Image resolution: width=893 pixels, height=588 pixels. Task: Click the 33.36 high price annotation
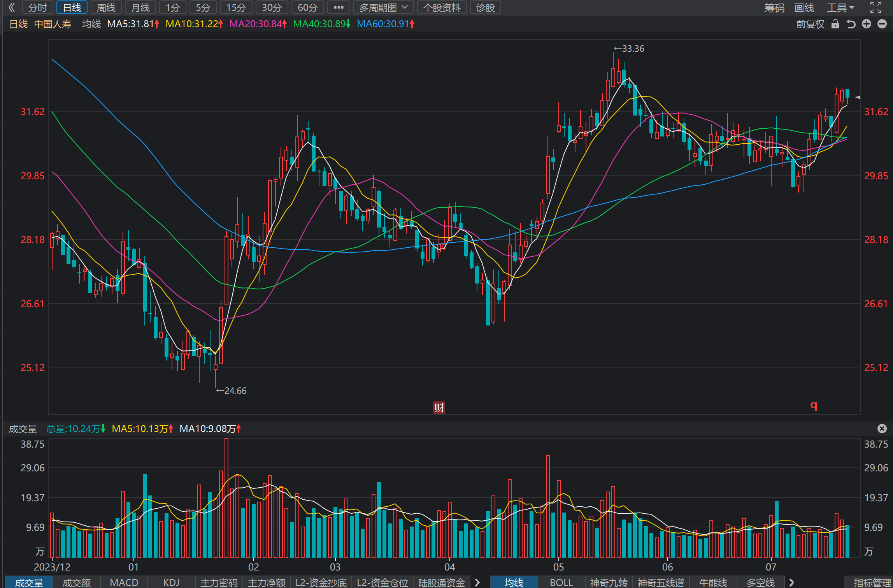pyautogui.click(x=629, y=49)
